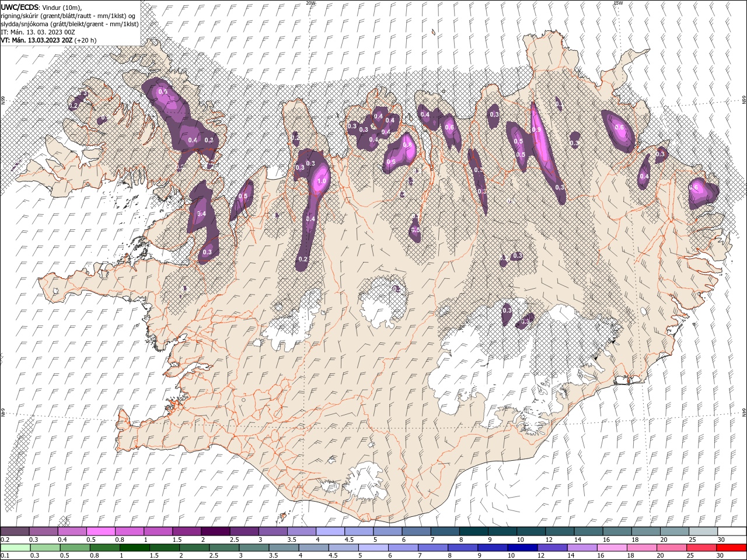Click the bold "UWC/ECDS" title text
The height and width of the screenshot is (560, 747).
point(20,7)
